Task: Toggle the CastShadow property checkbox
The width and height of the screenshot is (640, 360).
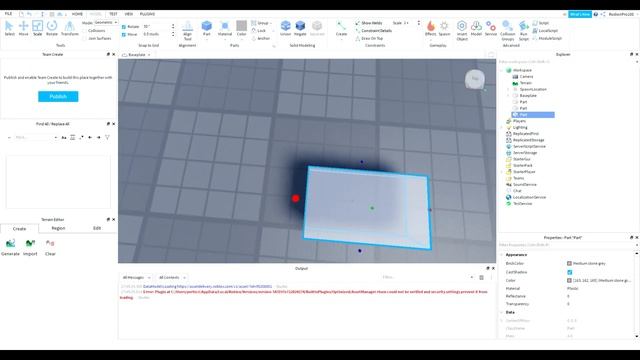Action: pos(570,272)
